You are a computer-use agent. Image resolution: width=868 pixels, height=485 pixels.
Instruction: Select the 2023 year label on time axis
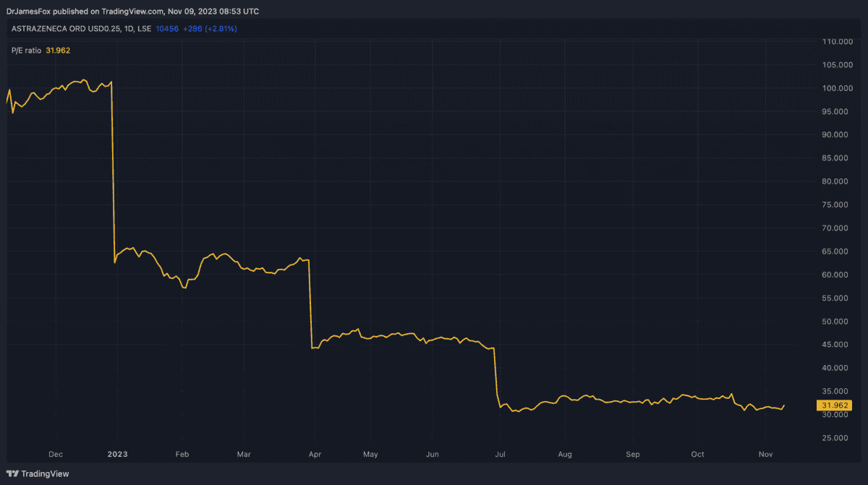pyautogui.click(x=117, y=455)
